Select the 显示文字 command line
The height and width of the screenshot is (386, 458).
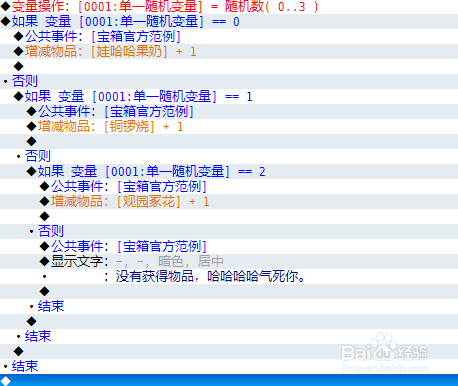pyautogui.click(x=229, y=262)
